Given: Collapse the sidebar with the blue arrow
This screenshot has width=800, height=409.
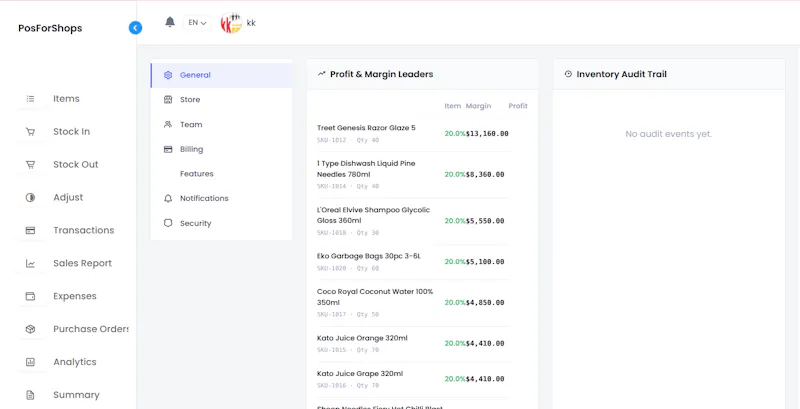Looking at the screenshot, I should 135,28.
